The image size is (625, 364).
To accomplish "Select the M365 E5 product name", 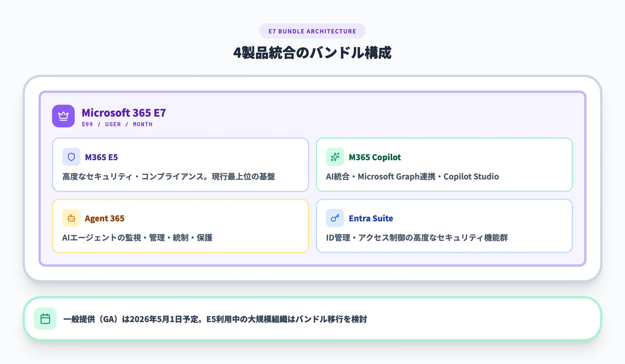I will (102, 157).
